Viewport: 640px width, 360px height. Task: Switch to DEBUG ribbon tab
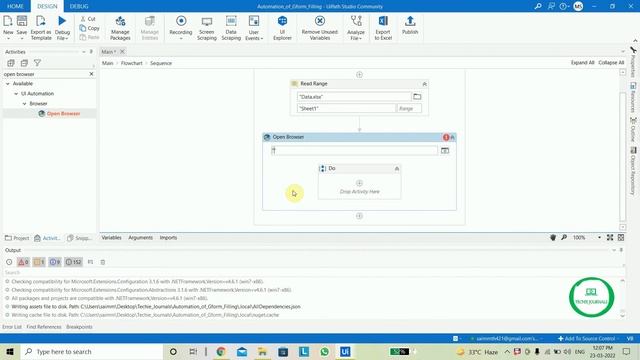tap(79, 6)
